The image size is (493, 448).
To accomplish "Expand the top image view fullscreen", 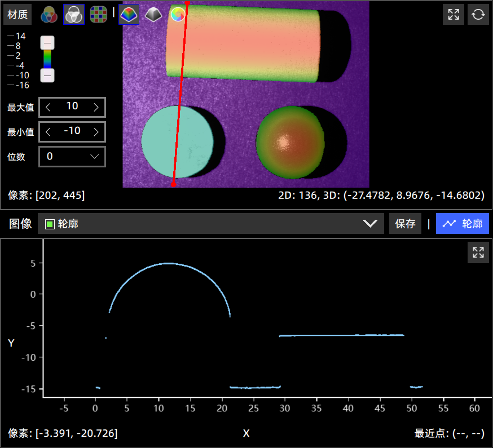I will click(x=454, y=15).
